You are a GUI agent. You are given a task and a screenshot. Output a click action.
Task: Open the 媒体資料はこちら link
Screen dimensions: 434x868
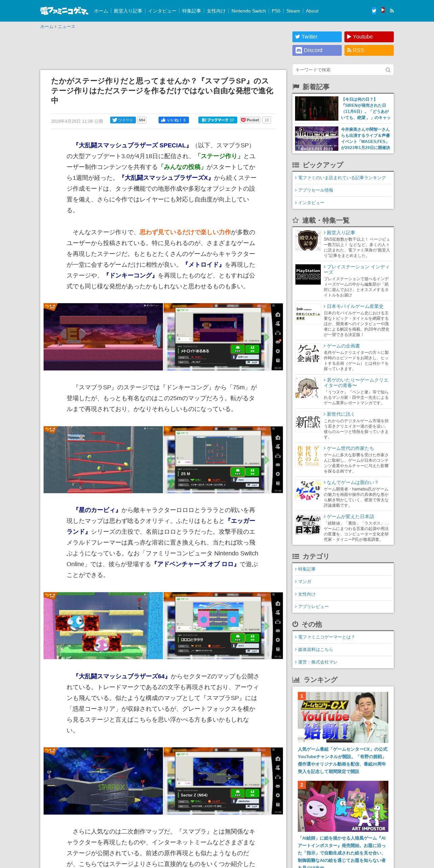315,650
